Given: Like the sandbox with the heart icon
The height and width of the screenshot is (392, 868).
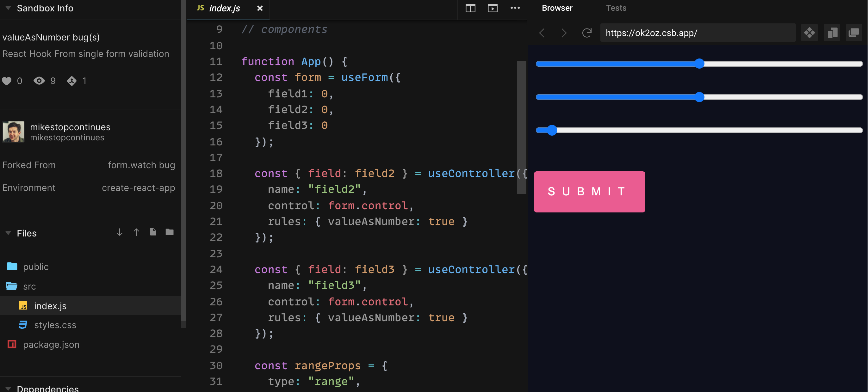Looking at the screenshot, I should pos(7,81).
